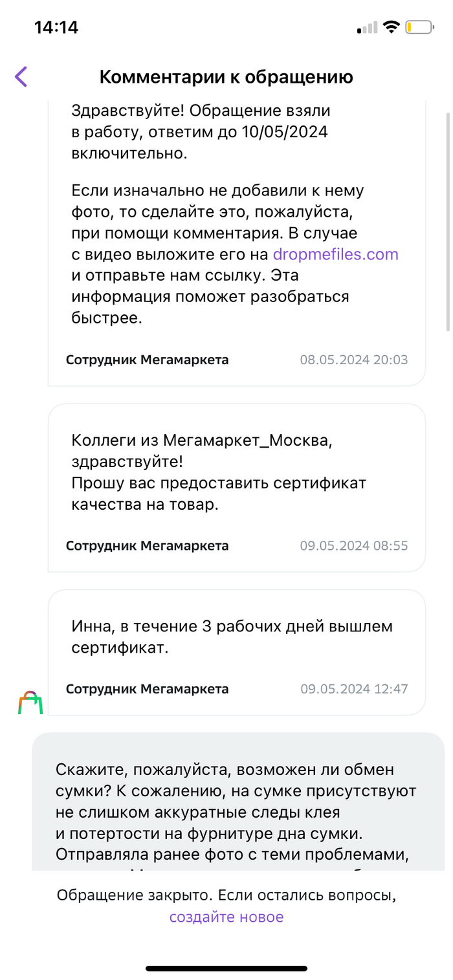This screenshot has width=453, height=980.
Task: Tap the home indicator bar at the bottom
Action: (226, 968)
